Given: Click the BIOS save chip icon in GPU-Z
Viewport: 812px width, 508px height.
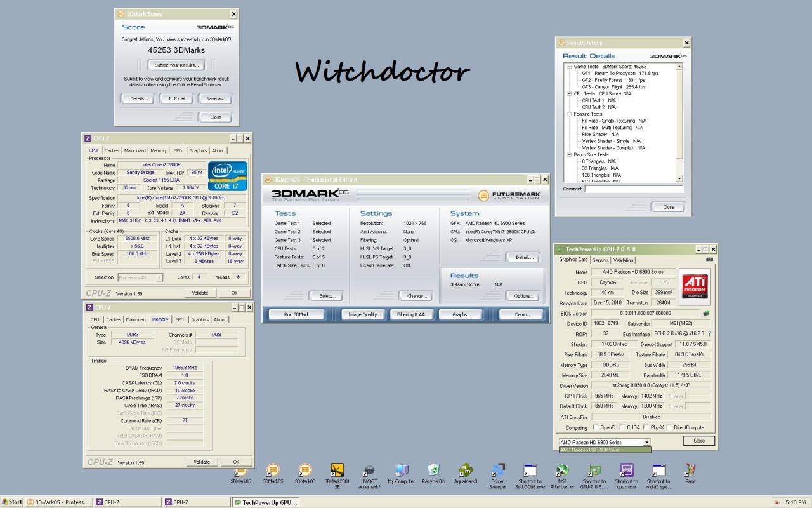Looking at the screenshot, I should click(706, 313).
